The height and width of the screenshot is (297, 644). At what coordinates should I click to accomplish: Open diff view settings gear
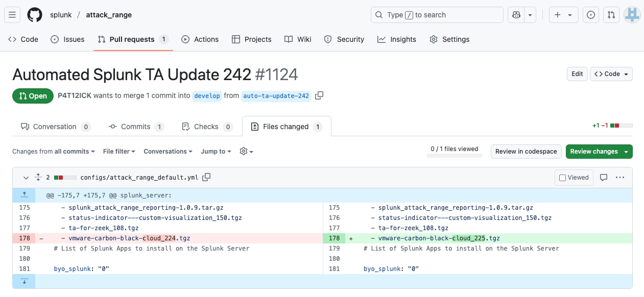[246, 152]
